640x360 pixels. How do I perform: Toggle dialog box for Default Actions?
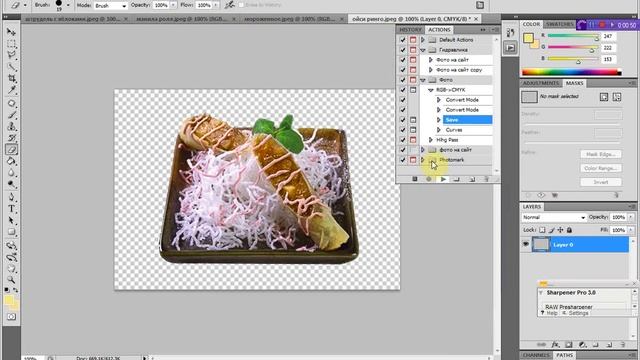(413, 40)
